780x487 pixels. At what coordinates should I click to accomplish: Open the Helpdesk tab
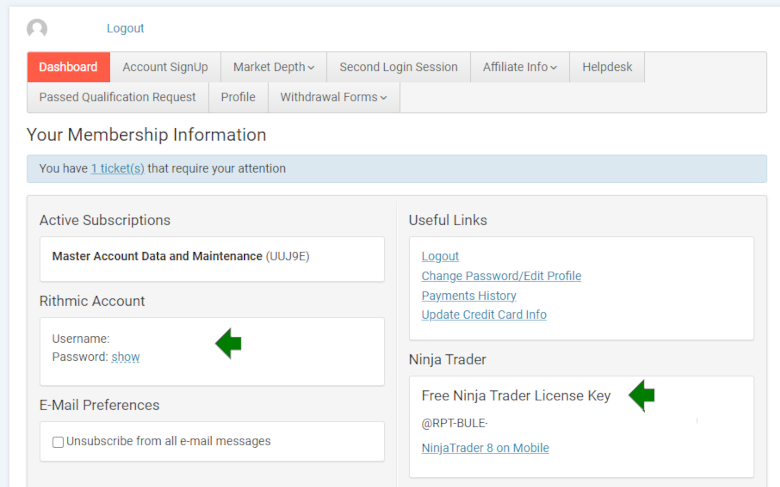click(x=608, y=67)
